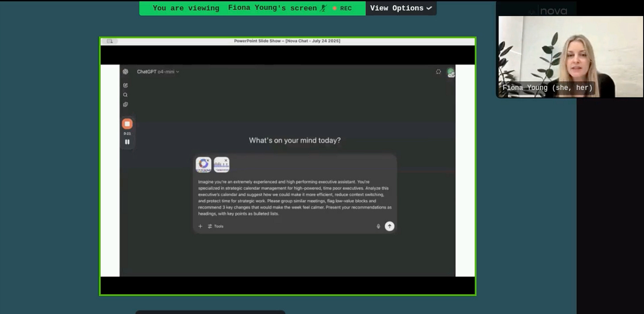This screenshot has height=314, width=644.
Task: Open the user profile avatar
Action: coord(451,72)
